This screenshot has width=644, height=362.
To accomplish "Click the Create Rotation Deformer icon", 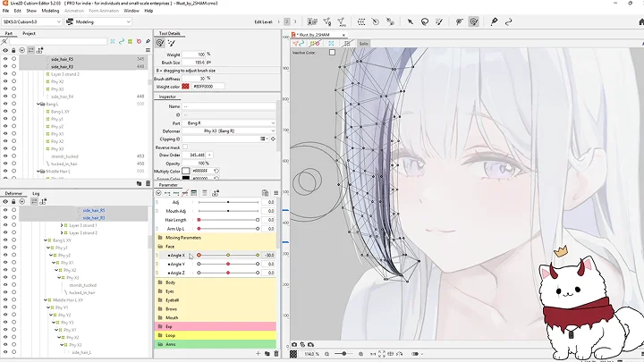I will coord(376,21).
